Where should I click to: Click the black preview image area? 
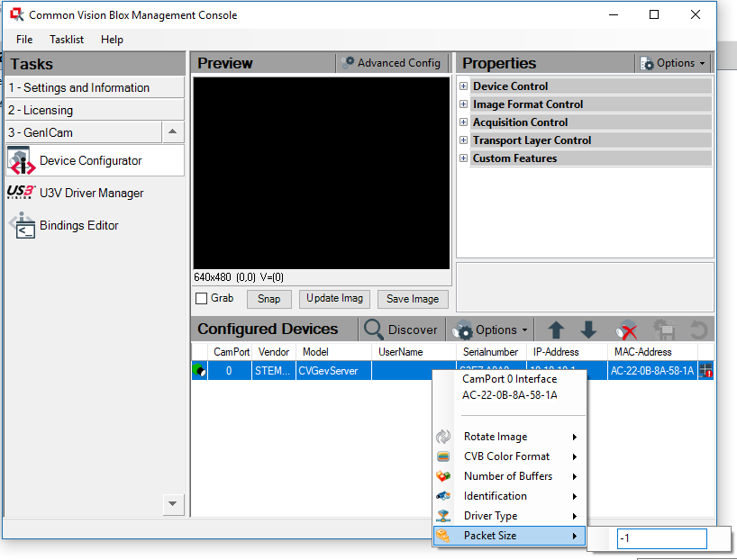point(322,173)
